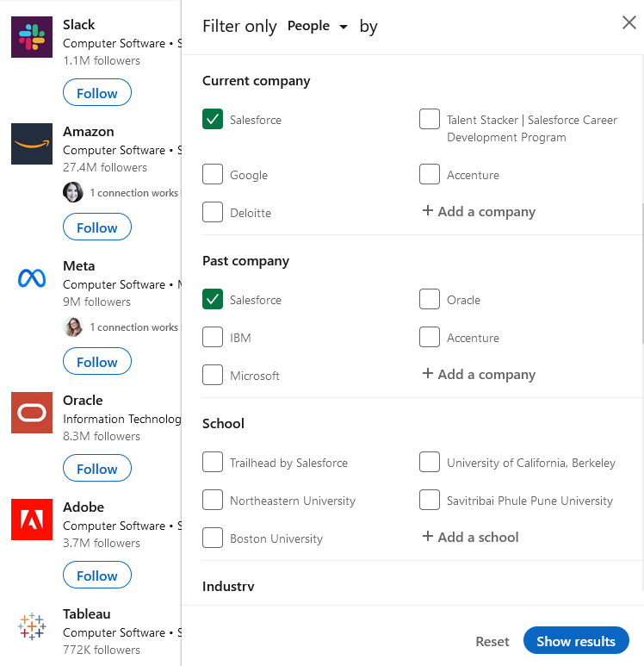Click the Meta infinity logo
Viewport: 644px width, 666px height.
click(x=32, y=278)
